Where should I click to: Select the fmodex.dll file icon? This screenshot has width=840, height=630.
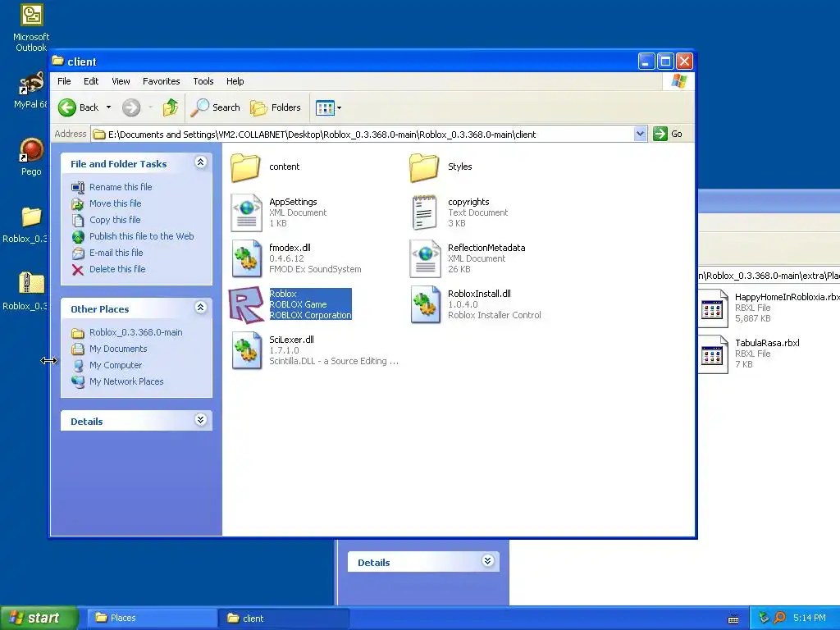tap(246, 258)
